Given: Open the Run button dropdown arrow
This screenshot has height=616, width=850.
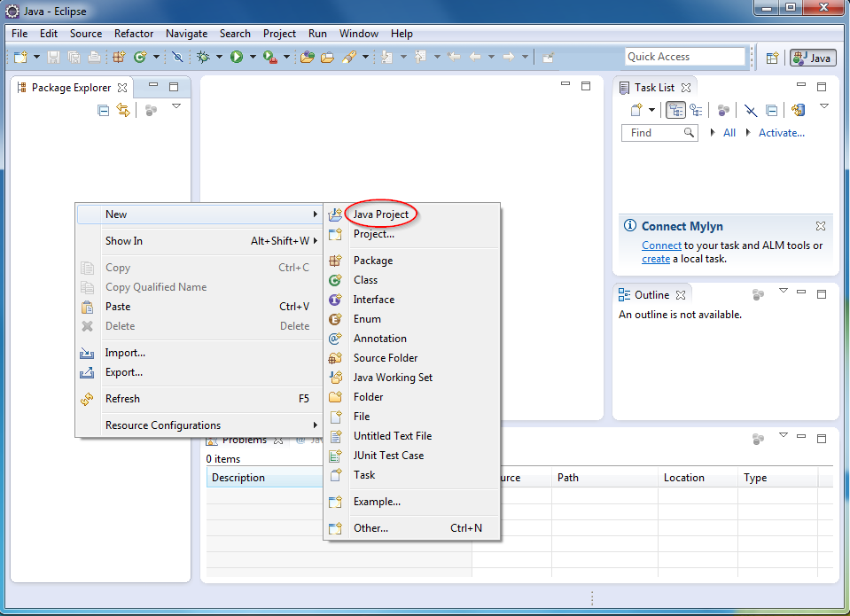Looking at the screenshot, I should click(x=252, y=57).
